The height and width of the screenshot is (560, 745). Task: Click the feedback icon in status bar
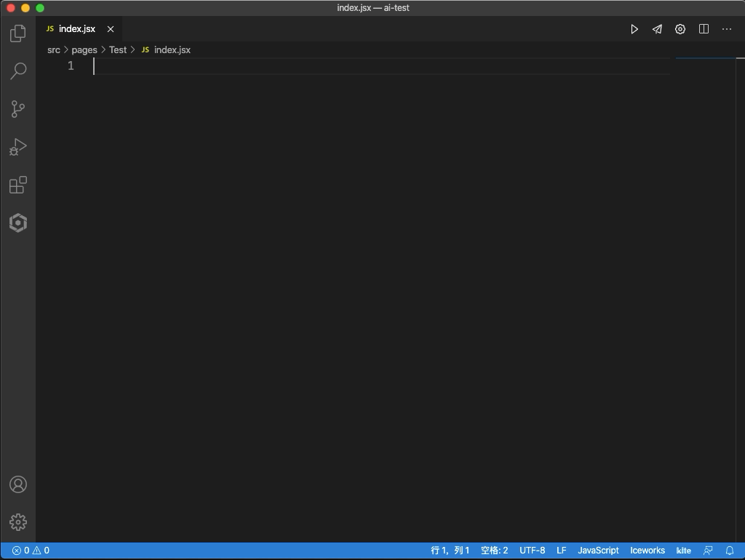tap(708, 551)
